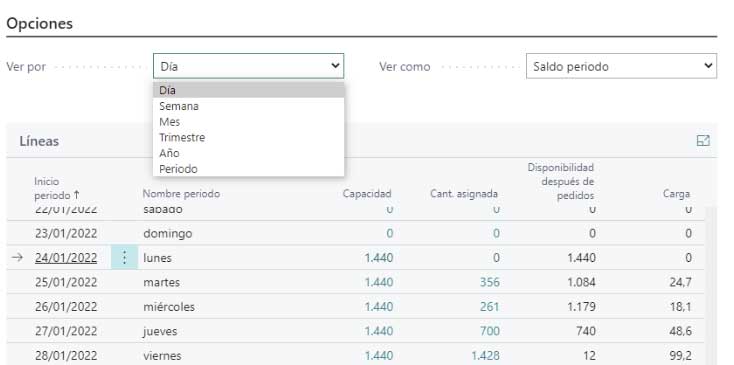Click availability value 1.084 for martes
This screenshot has height=365, width=734.
(x=581, y=282)
